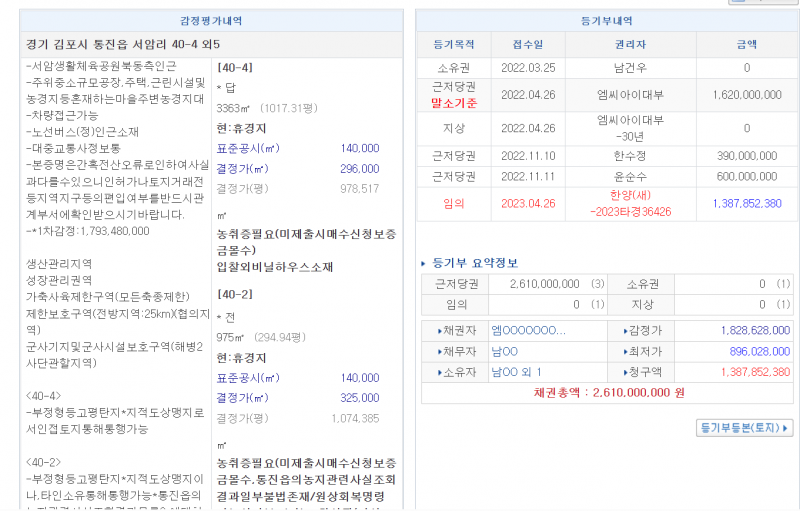
Task: Click the arrow bullet beside 채무자
Action: 439,351
